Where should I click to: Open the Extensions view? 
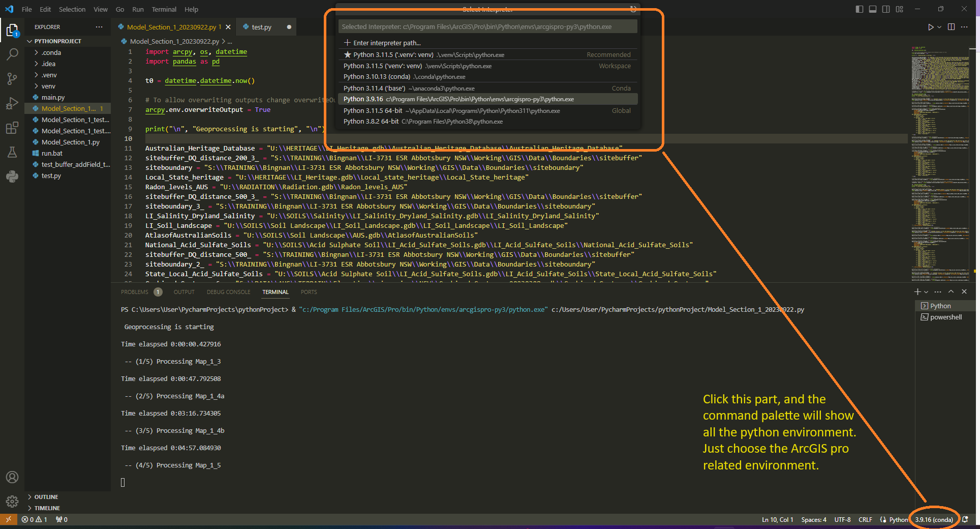12,128
